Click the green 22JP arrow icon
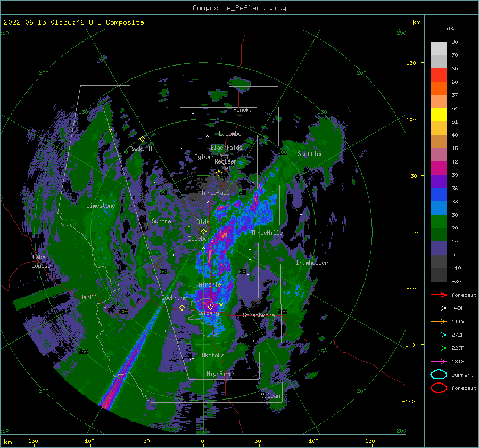 coord(439,348)
